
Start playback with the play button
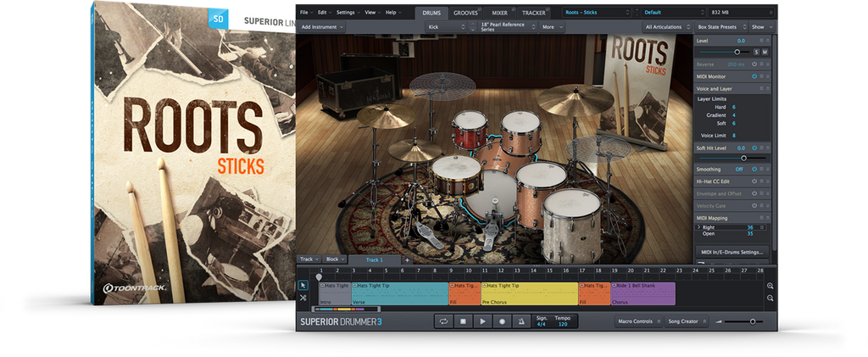click(482, 321)
